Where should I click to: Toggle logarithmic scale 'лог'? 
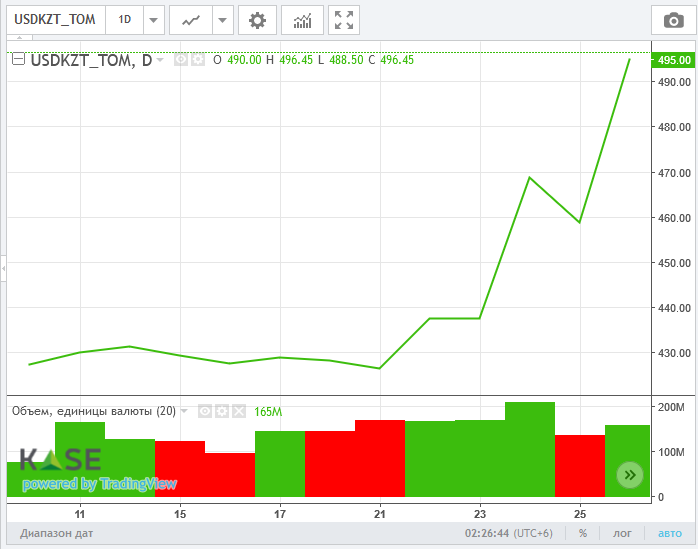pos(623,534)
